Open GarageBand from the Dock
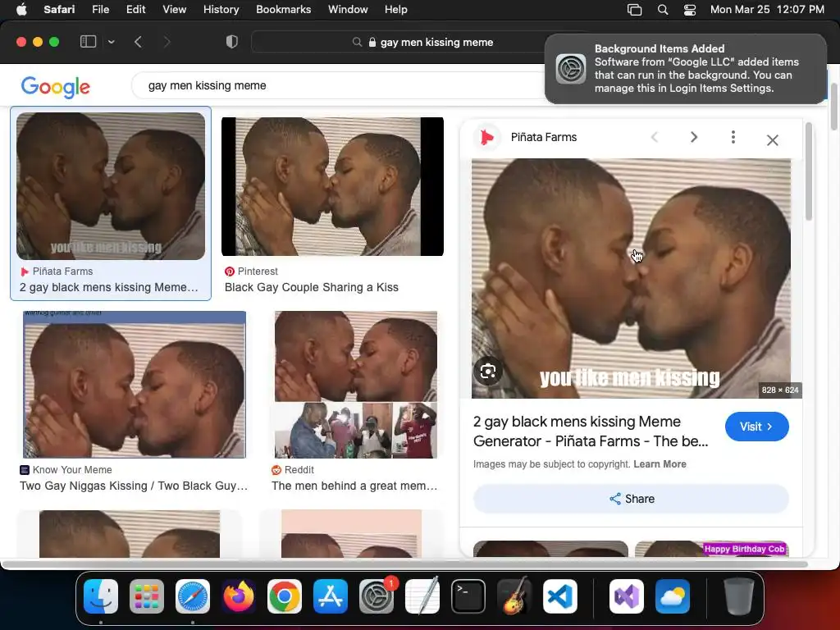 tap(514, 596)
